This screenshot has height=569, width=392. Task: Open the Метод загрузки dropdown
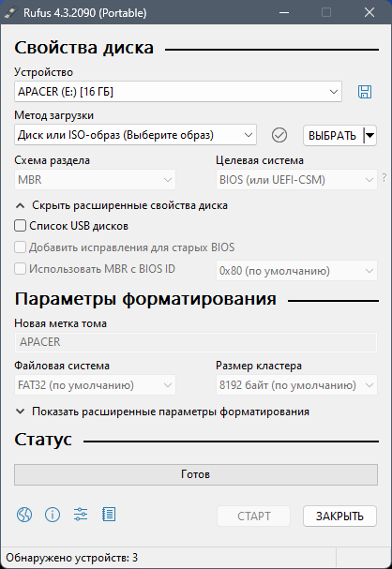pyautogui.click(x=135, y=135)
